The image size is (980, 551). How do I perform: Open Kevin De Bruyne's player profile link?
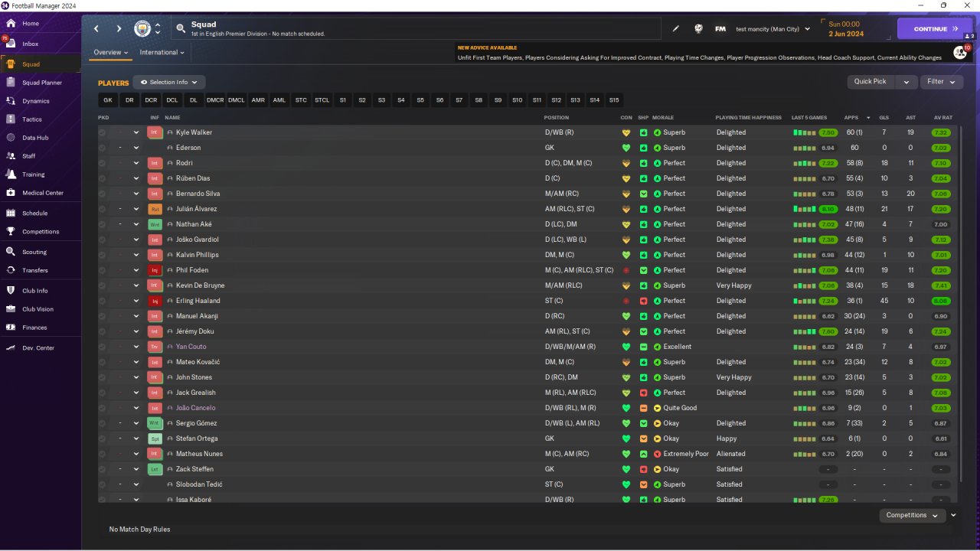[200, 285]
